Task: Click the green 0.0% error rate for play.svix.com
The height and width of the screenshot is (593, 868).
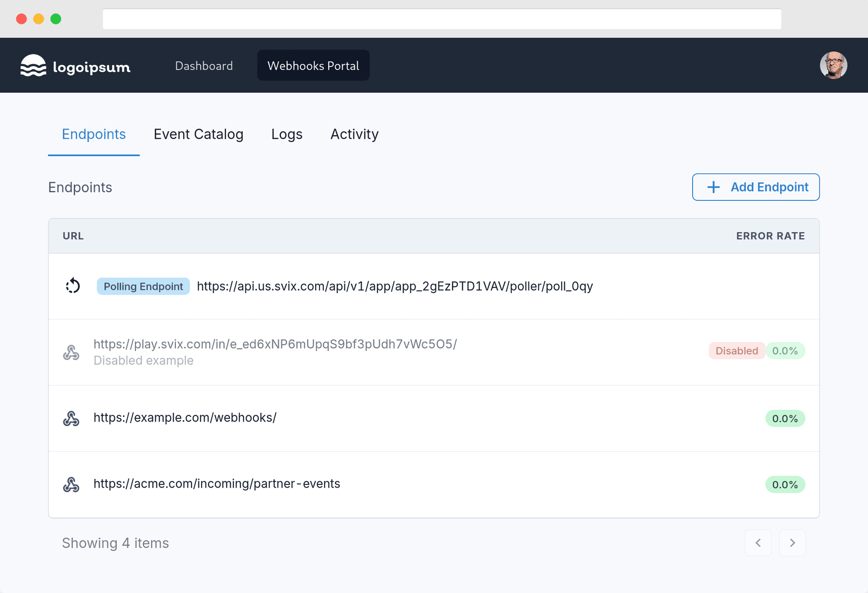Action: click(786, 351)
